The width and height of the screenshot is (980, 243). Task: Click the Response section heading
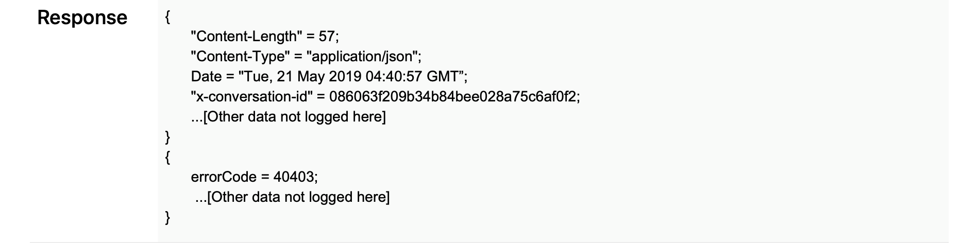pos(82,18)
